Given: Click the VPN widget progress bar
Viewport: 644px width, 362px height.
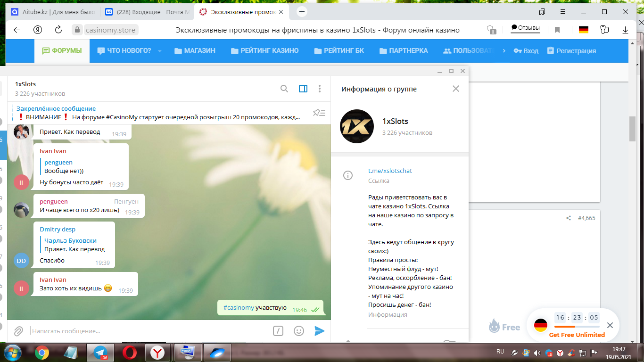Looking at the screenshot, I should point(577,326).
